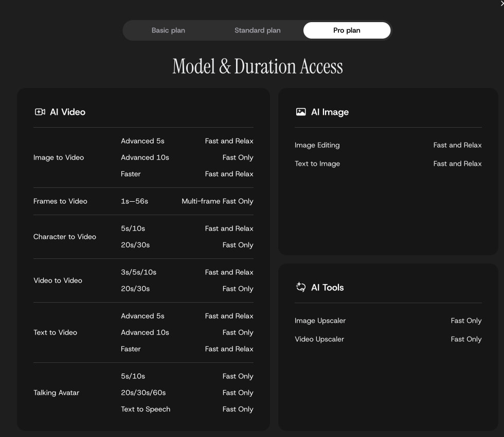Image resolution: width=504 pixels, height=437 pixels.
Task: Click the Text to Speech option
Action: click(146, 409)
